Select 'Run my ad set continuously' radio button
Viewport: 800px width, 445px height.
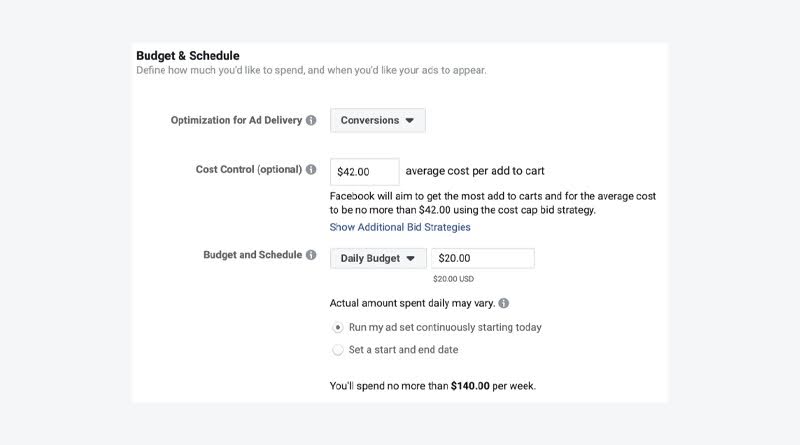pos(338,327)
